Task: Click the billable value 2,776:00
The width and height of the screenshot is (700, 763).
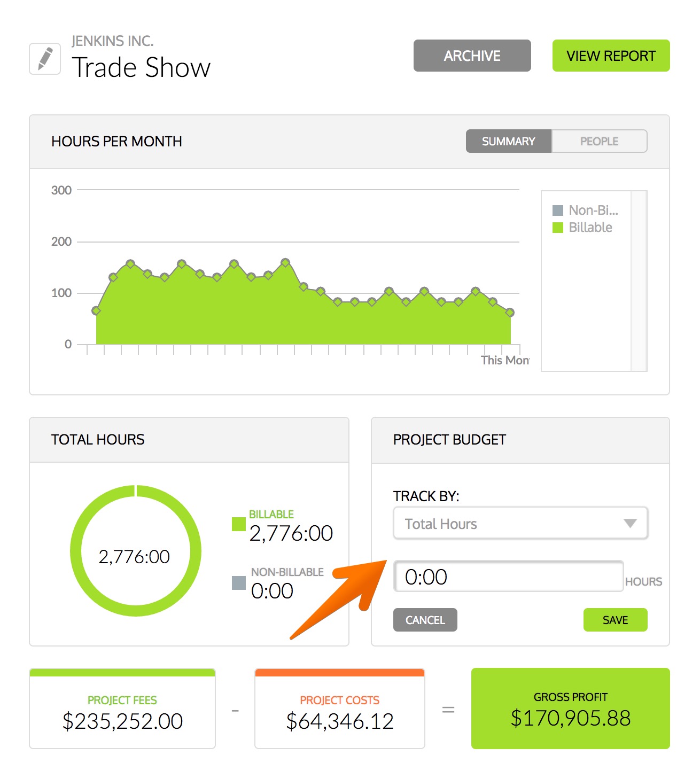Action: click(x=291, y=533)
